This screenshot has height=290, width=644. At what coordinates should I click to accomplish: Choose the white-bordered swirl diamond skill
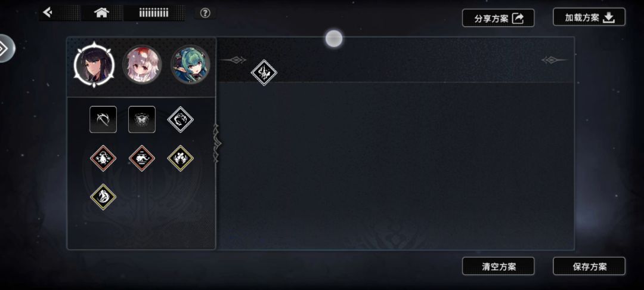coord(180,119)
